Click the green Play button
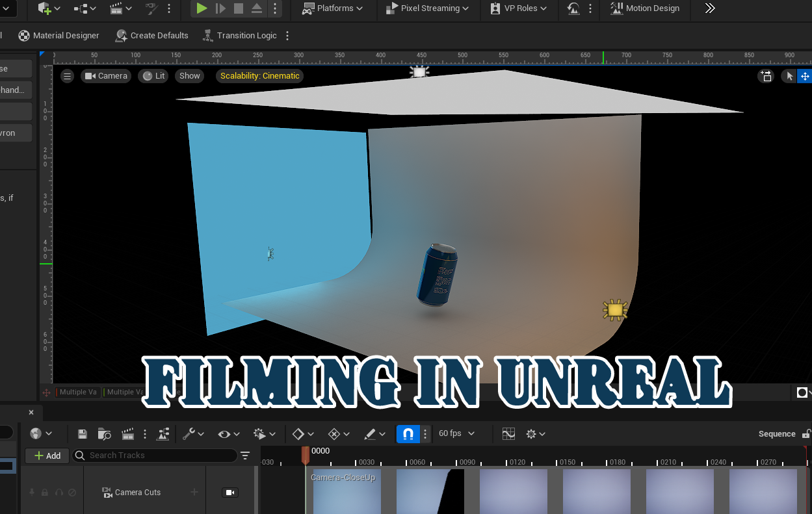This screenshot has width=812, height=514. (x=202, y=8)
